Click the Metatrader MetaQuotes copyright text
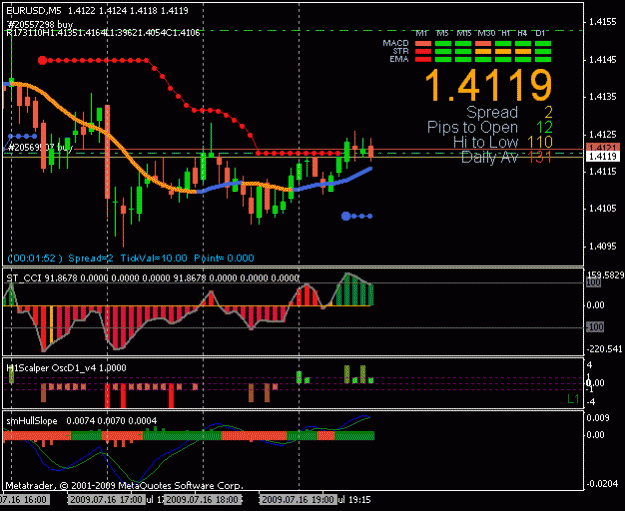Screen dimensions: 625x511 [124, 486]
